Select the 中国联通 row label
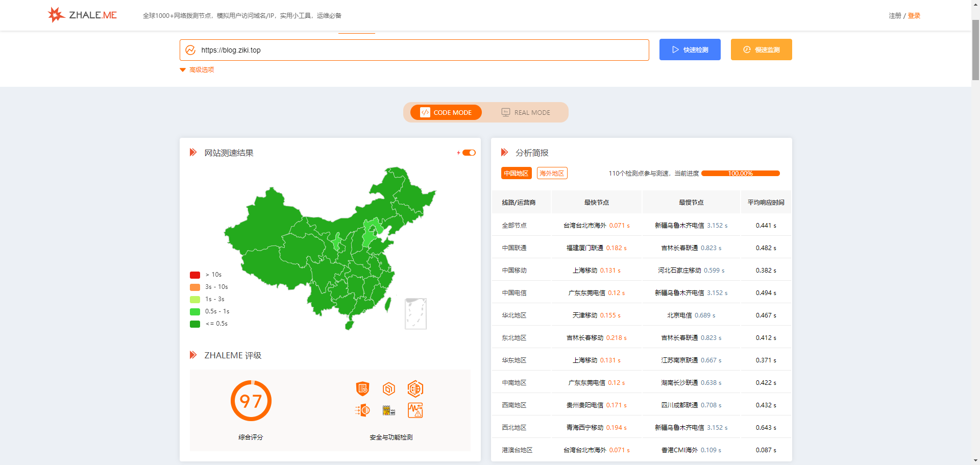This screenshot has height=465, width=980. [x=514, y=248]
